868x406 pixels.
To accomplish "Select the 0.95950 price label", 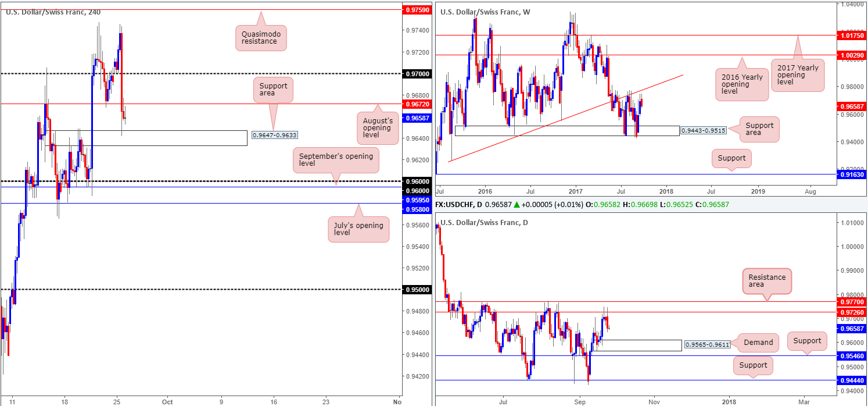I will [416, 200].
